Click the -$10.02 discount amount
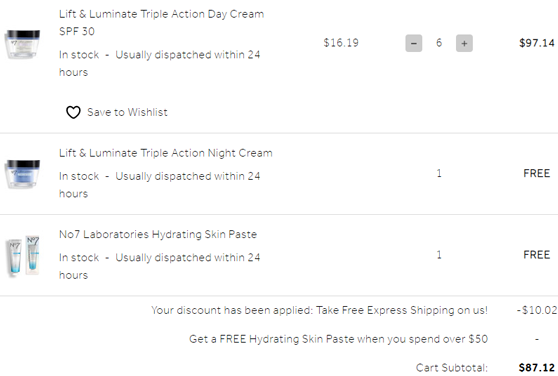558x376 pixels. (x=537, y=310)
